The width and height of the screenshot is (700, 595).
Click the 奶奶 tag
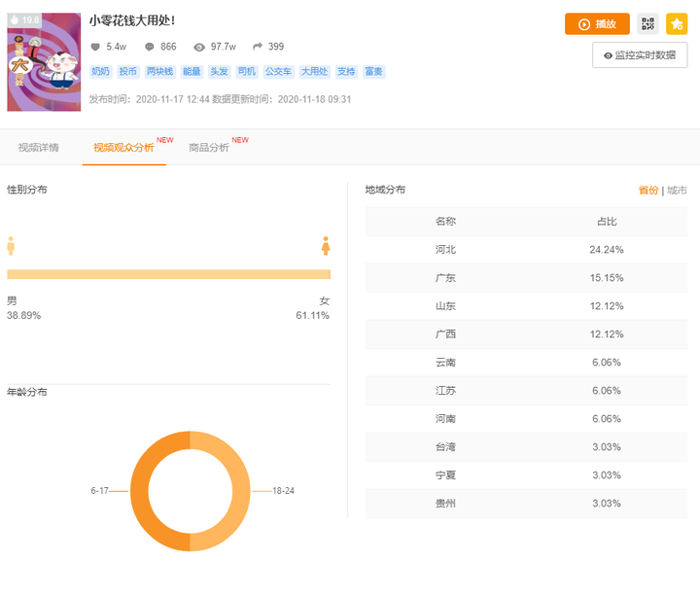pyautogui.click(x=100, y=71)
